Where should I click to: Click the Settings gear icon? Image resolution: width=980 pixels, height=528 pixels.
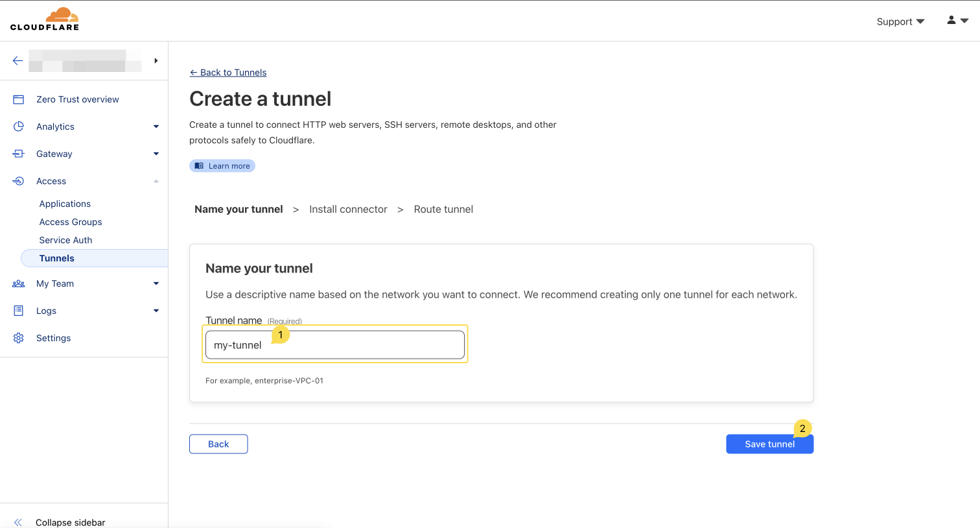click(18, 338)
